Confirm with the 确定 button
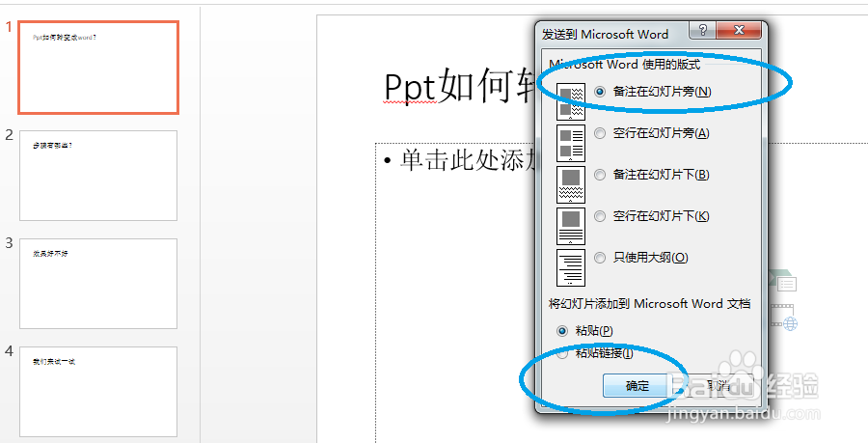Viewport: 868px width, 443px height. (637, 386)
